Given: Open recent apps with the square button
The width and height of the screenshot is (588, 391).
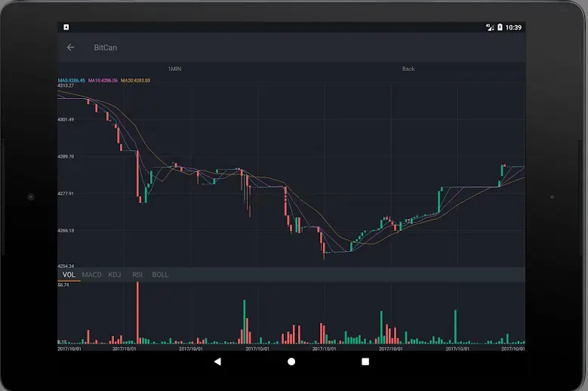Looking at the screenshot, I should [x=365, y=362].
